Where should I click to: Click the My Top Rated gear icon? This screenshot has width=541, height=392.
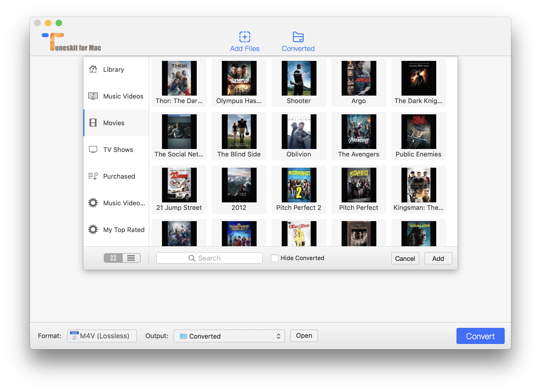click(x=93, y=230)
